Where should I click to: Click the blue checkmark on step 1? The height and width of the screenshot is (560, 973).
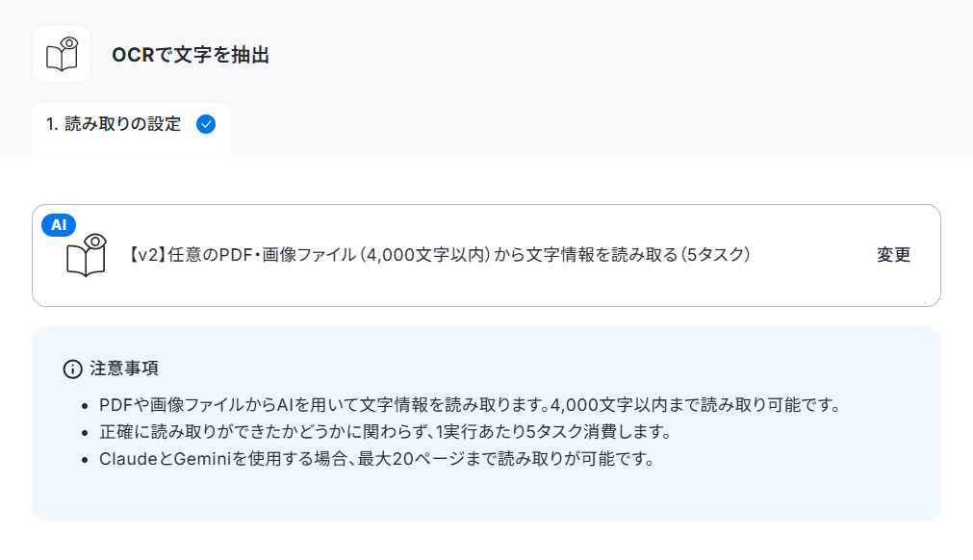click(206, 124)
